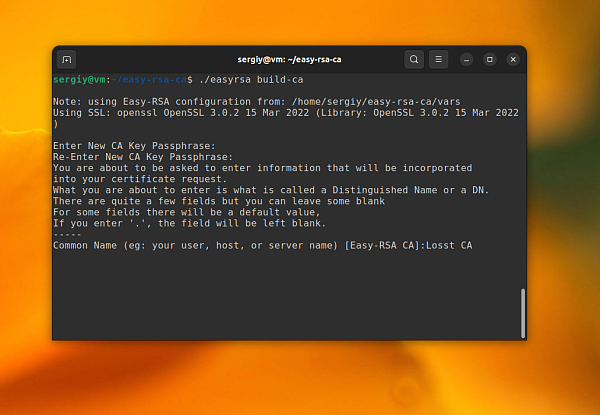
Task: Click the 'sergiy@vm' prompt username
Action: click(77, 78)
